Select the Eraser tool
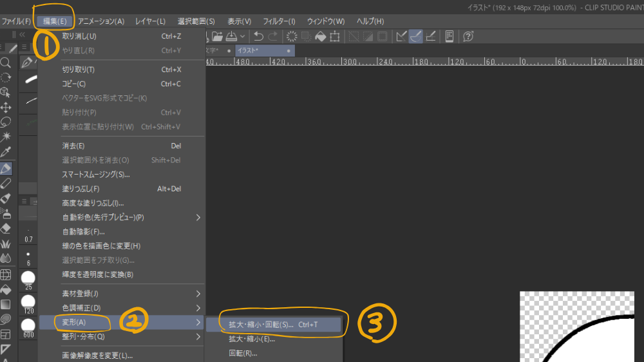Image resolution: width=644 pixels, height=362 pixels. coord(5,229)
